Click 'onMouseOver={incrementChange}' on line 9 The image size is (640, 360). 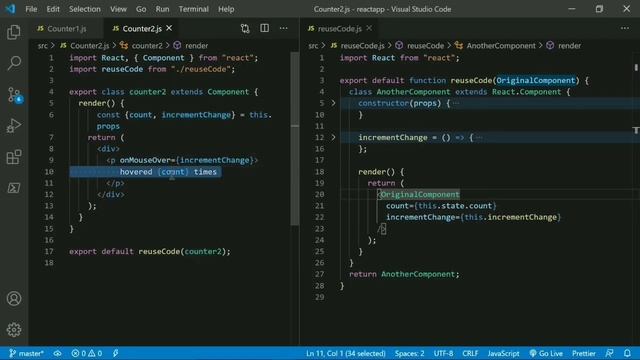coord(187,160)
